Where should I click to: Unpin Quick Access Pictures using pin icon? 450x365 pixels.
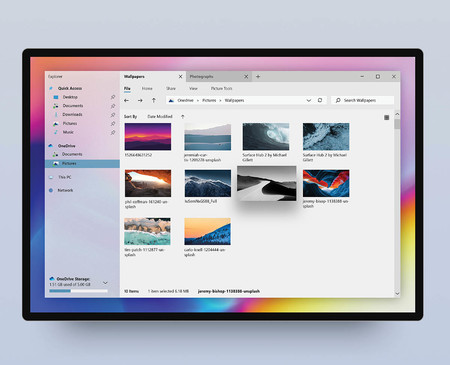[x=113, y=123]
